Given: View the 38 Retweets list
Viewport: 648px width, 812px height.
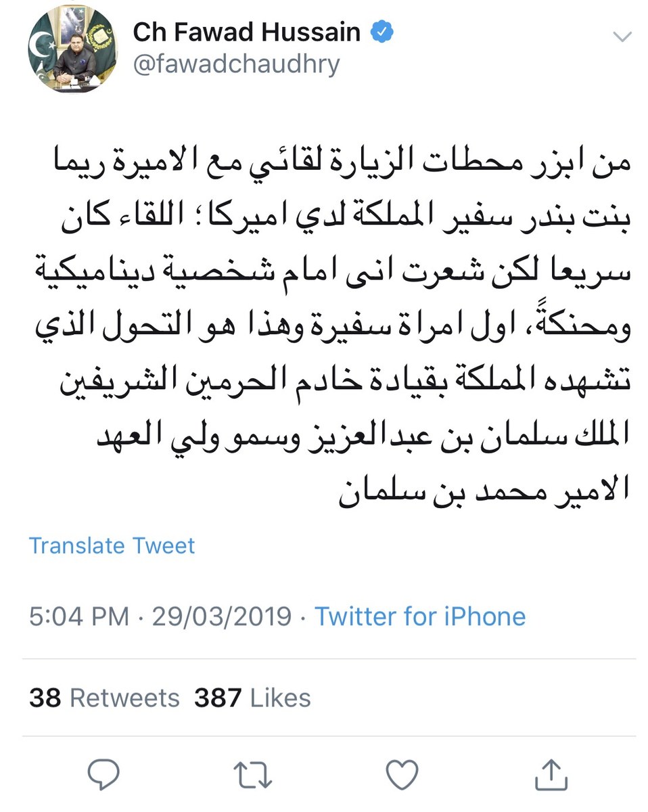Looking at the screenshot, I should pyautogui.click(x=104, y=698).
